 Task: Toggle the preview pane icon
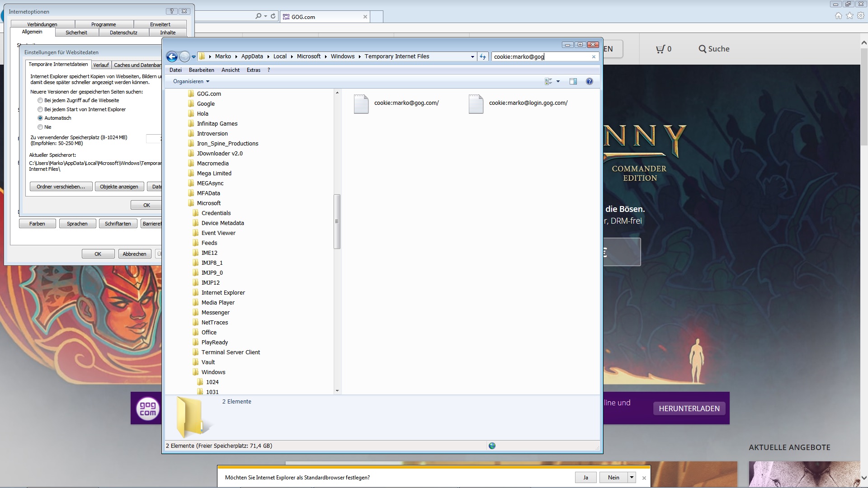573,81
